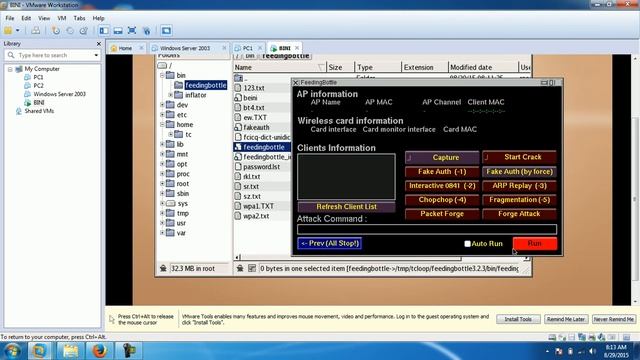This screenshot has width=640, height=360.
Task: Open the VM menu
Action: tap(62, 18)
